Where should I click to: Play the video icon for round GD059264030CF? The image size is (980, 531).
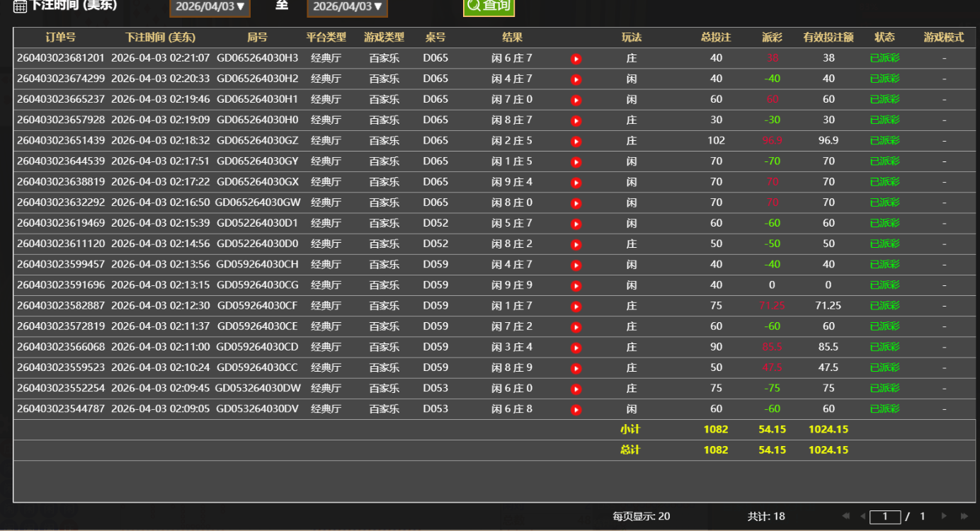point(576,306)
